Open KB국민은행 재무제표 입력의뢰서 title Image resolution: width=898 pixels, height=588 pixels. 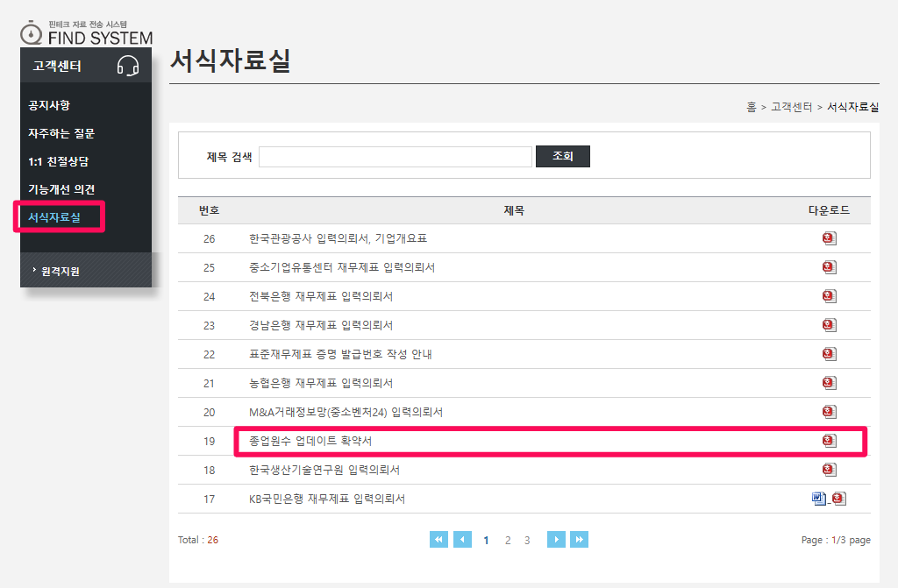327,499
